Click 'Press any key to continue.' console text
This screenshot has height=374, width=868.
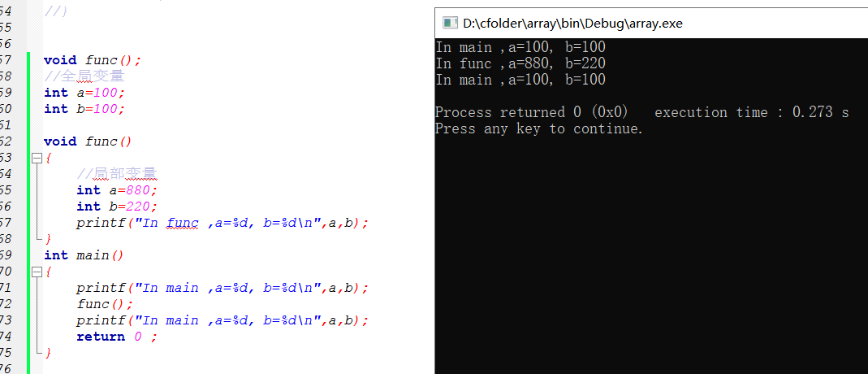539,128
